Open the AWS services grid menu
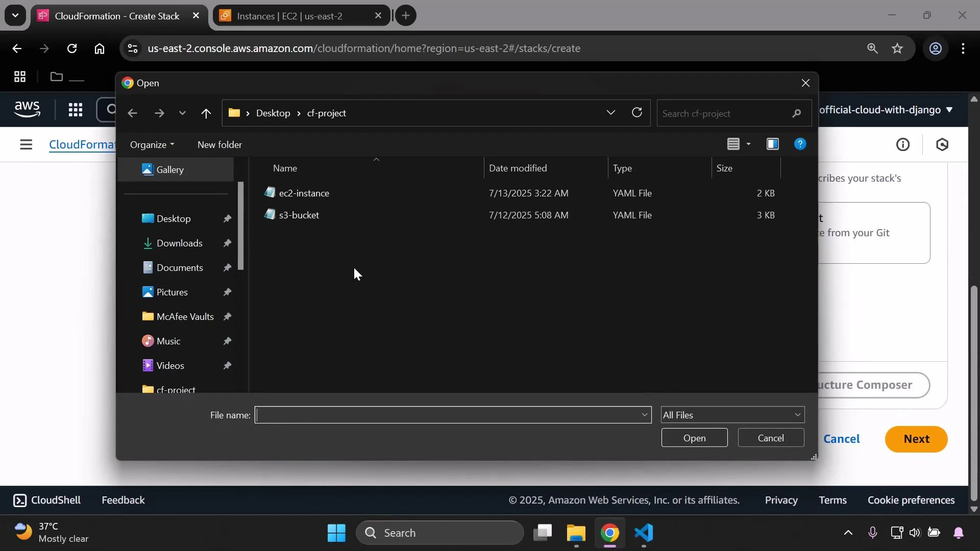The image size is (980, 551). tap(75, 109)
